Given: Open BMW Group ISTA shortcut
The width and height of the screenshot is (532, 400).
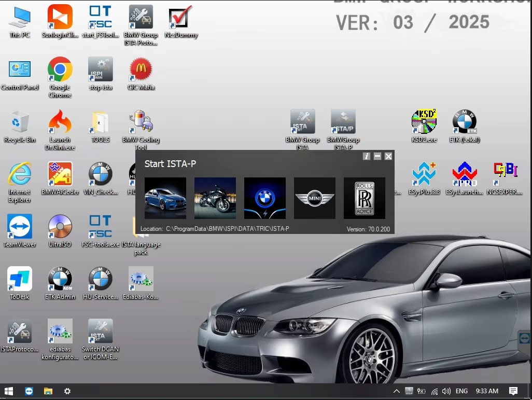Looking at the screenshot, I should (x=302, y=130).
